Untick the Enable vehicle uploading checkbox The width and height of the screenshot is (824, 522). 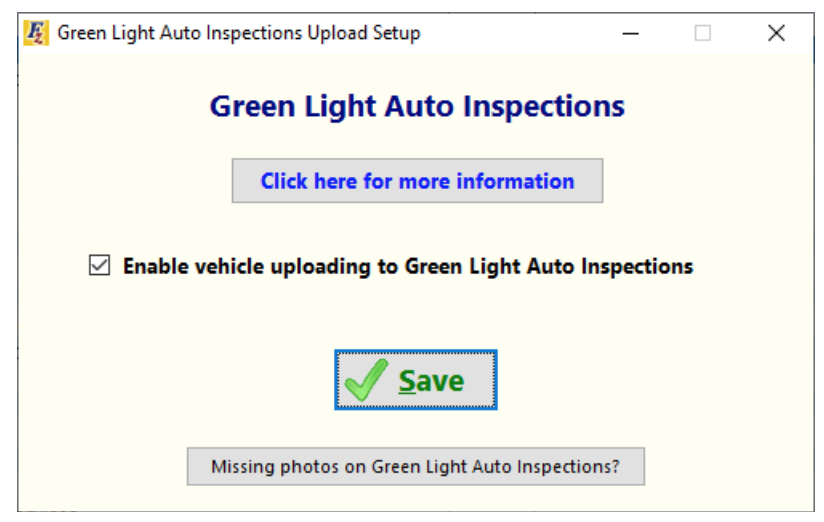coord(100,266)
